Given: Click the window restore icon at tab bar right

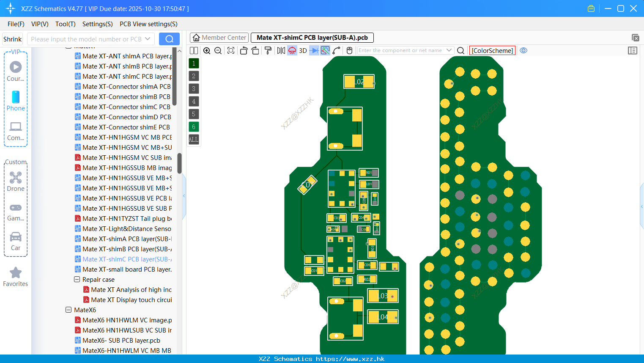Looking at the screenshot, I should click(635, 38).
